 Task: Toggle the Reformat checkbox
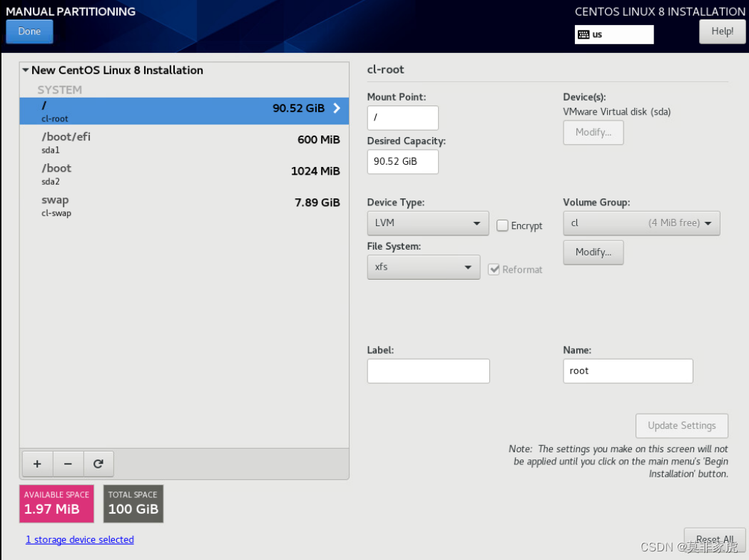click(494, 270)
